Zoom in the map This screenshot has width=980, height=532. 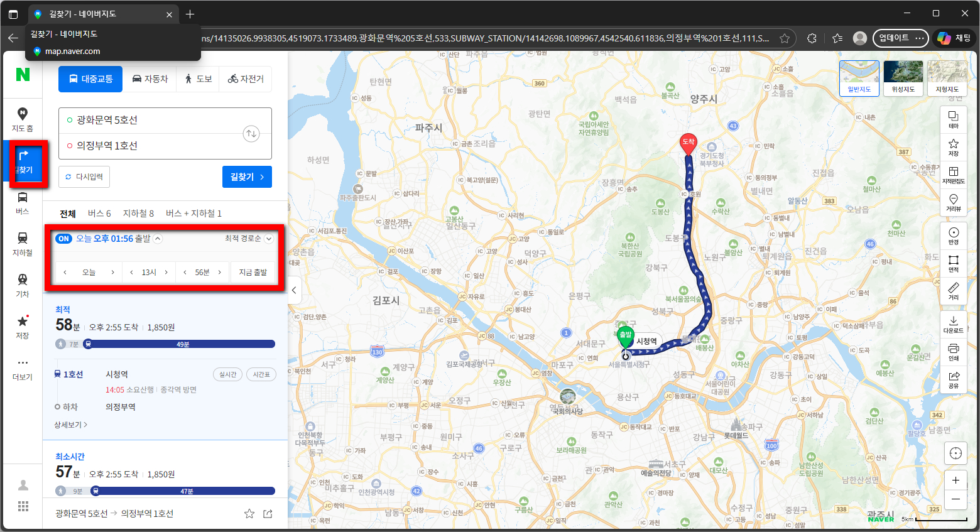tap(955, 480)
